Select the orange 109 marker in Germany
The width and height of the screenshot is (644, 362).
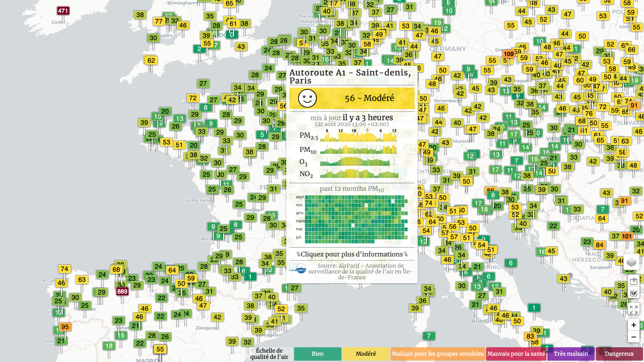[508, 54]
